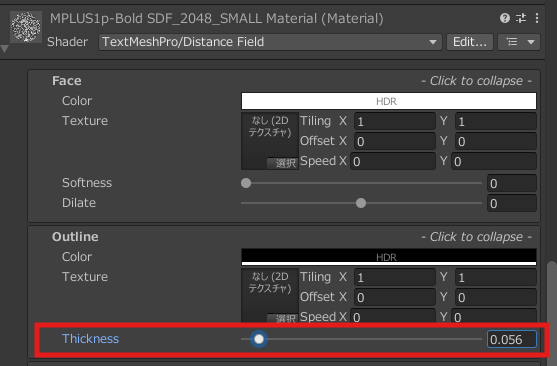Select a Face texture via 選択 button

[x=283, y=163]
